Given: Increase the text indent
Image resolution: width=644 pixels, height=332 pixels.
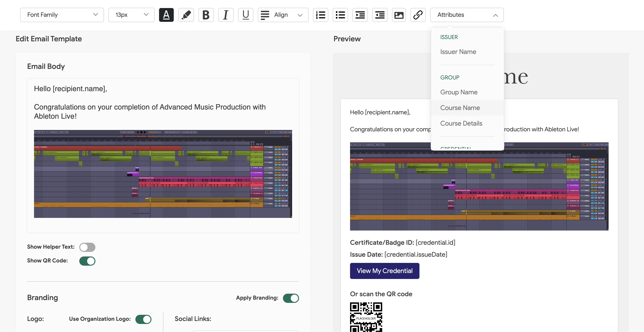Looking at the screenshot, I should 360,15.
